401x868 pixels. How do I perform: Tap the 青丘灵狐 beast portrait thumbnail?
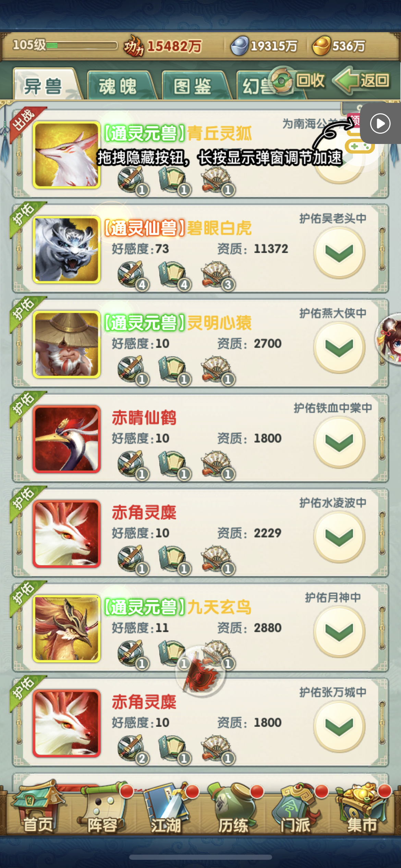pos(66,155)
